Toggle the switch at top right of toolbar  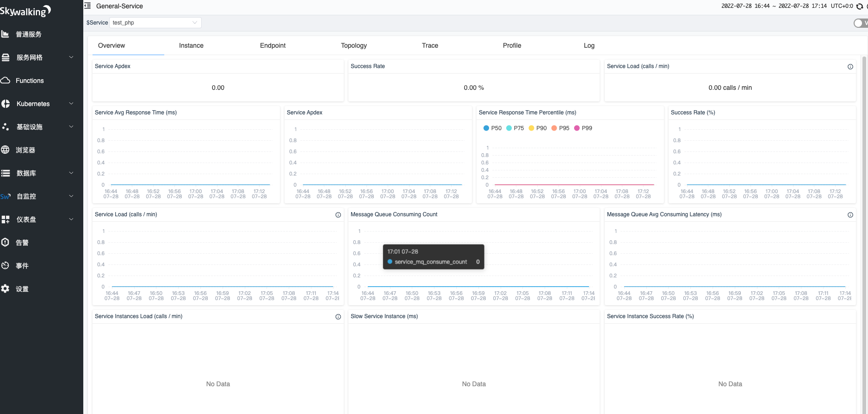tap(861, 23)
